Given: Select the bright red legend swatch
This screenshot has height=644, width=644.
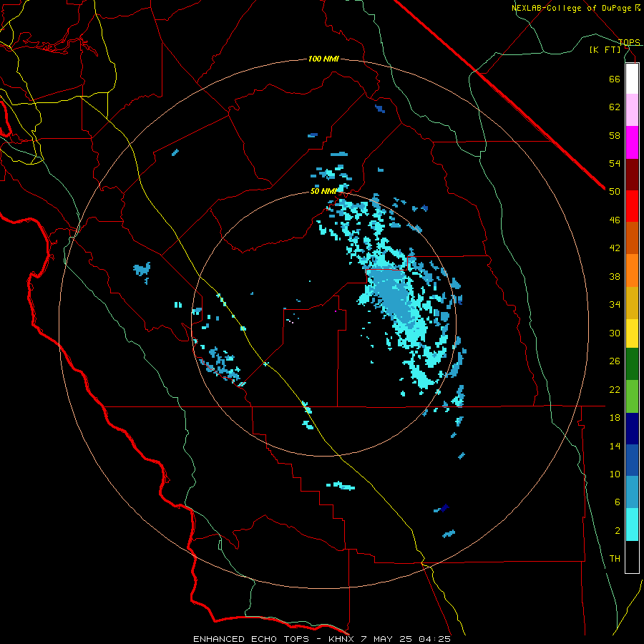Looking at the screenshot, I should click(632, 206).
